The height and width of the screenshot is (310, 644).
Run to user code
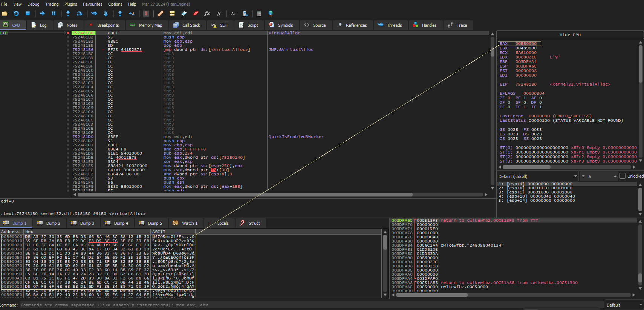tap(132, 14)
